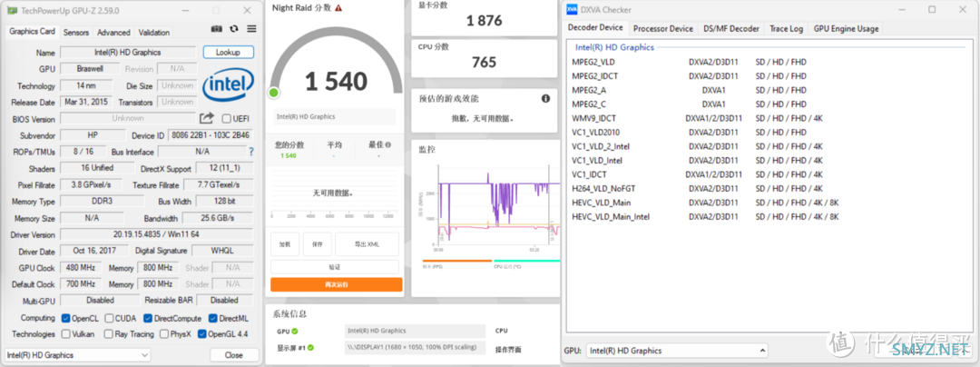Screen dimensions: 980x367
Task: Toggle the PhysX checkbox
Action: pos(163,334)
